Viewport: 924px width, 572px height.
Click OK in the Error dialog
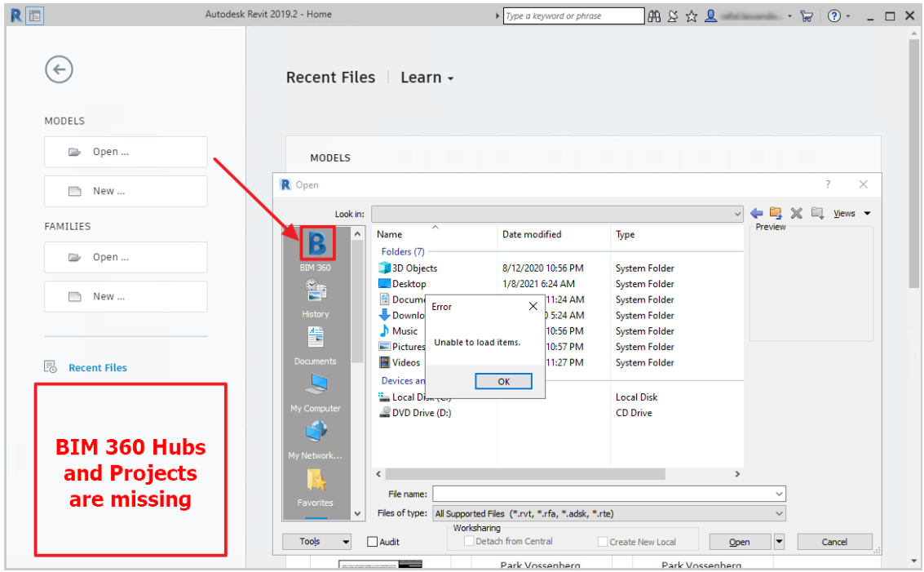(503, 382)
